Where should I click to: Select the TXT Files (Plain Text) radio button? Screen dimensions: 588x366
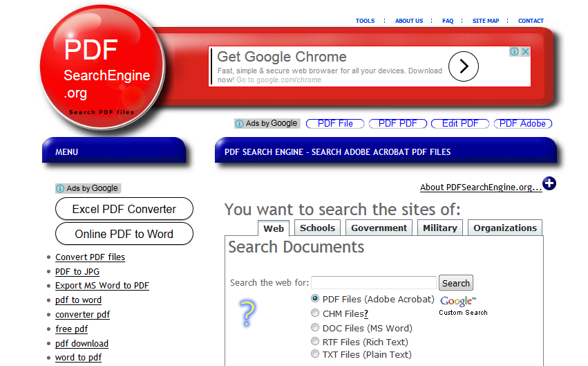point(315,354)
